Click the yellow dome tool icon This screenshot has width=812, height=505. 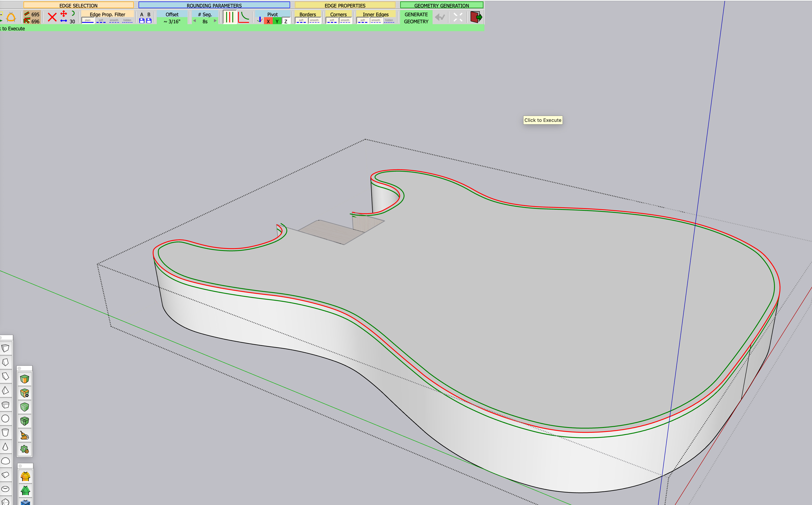pos(25,476)
